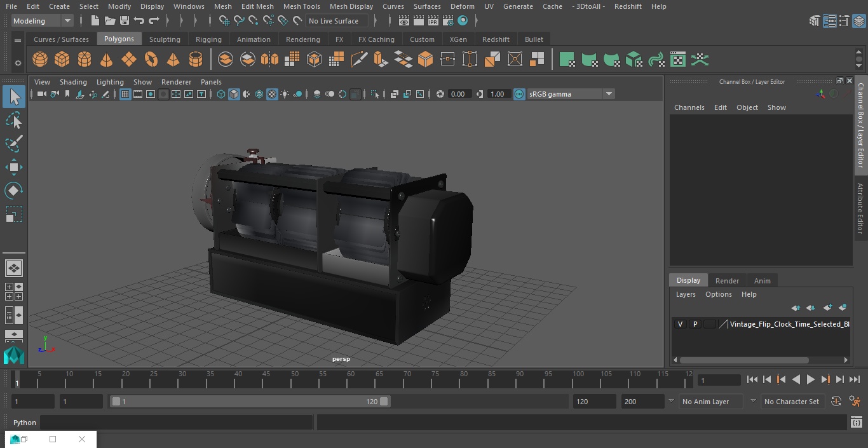Toggle use all lights bulb button
The height and width of the screenshot is (448, 868).
285,94
